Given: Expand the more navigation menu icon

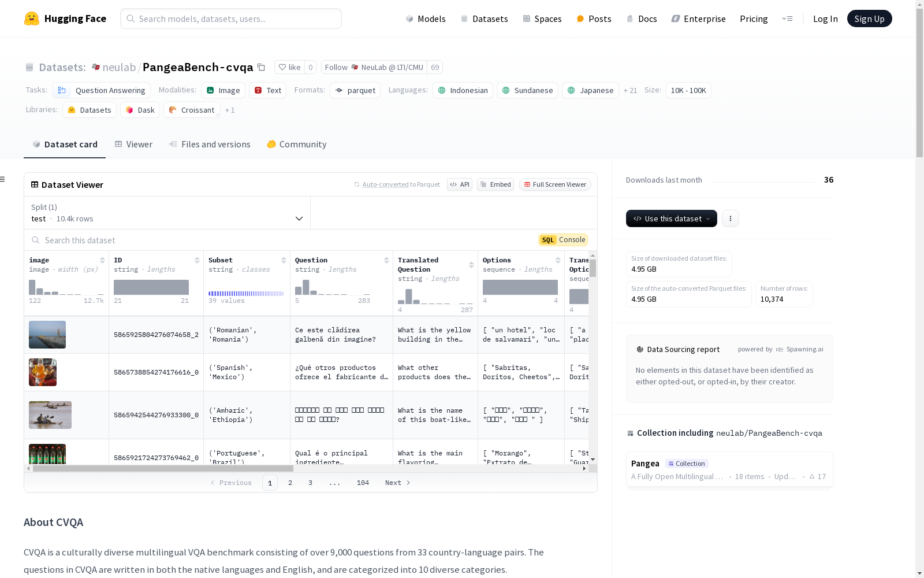Looking at the screenshot, I should click(787, 18).
